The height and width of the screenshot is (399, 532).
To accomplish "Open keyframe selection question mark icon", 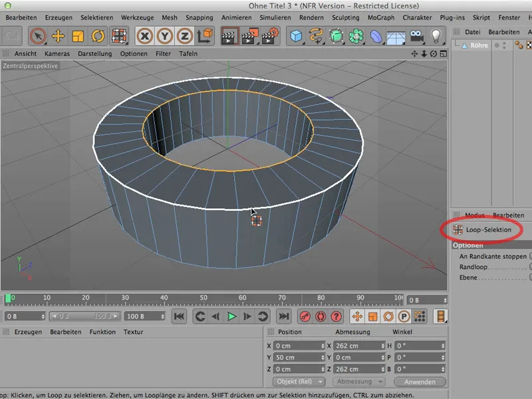I will [336, 317].
